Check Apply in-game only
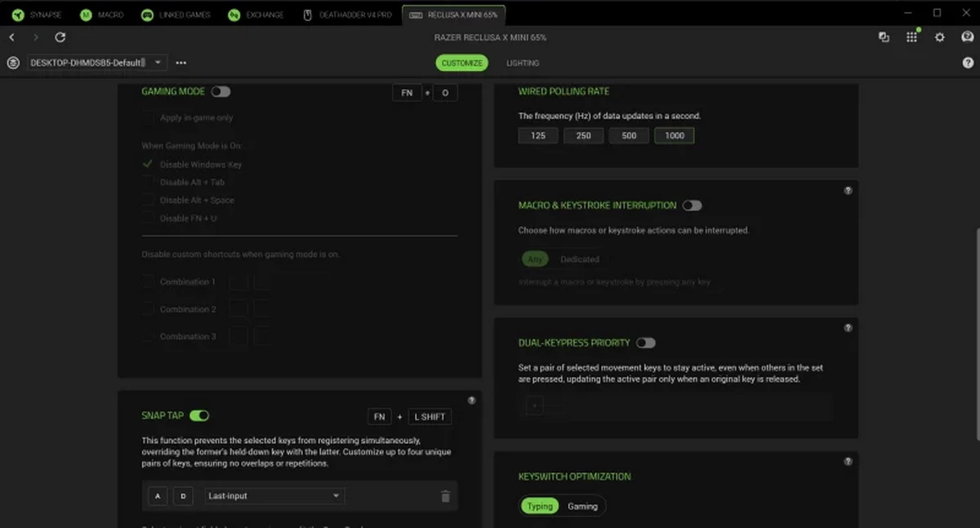Viewport: 980px width, 528px height. click(x=148, y=118)
